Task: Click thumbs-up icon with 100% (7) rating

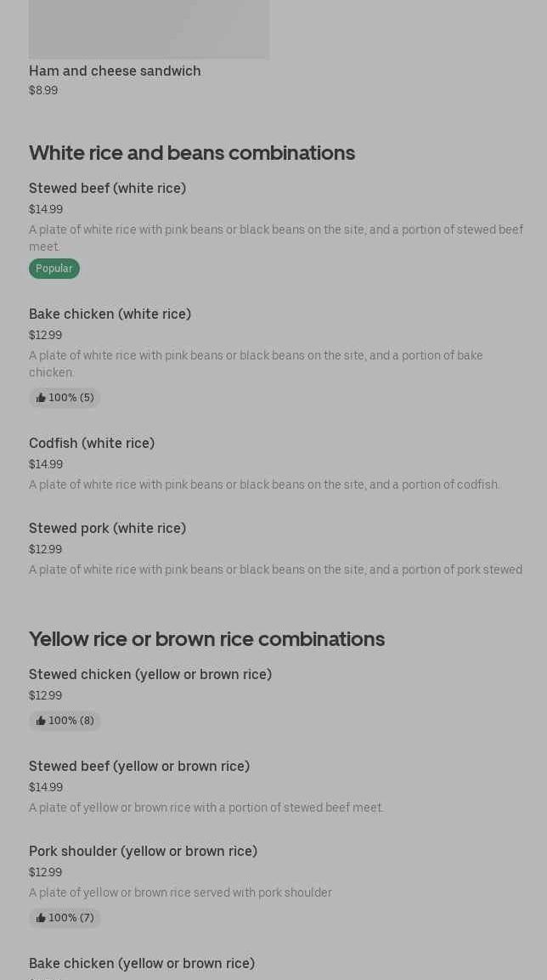Action: pos(41,918)
